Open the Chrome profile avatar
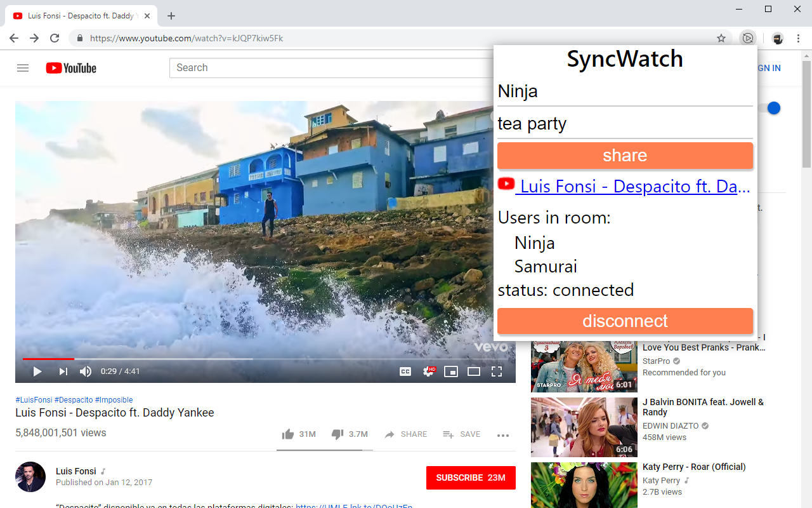Screen dimensions: 812x508 point(778,38)
